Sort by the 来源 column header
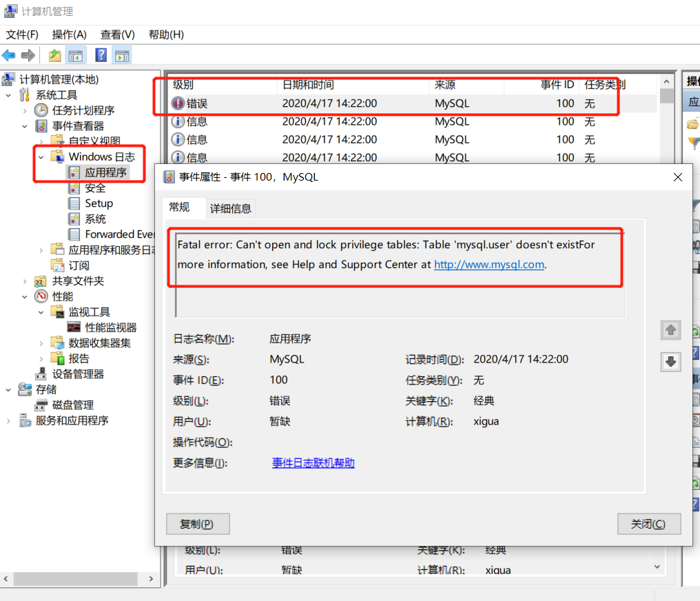The height and width of the screenshot is (601, 700). click(467, 84)
